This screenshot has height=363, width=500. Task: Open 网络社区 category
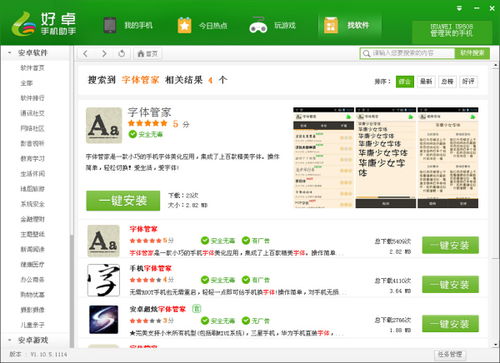32,128
